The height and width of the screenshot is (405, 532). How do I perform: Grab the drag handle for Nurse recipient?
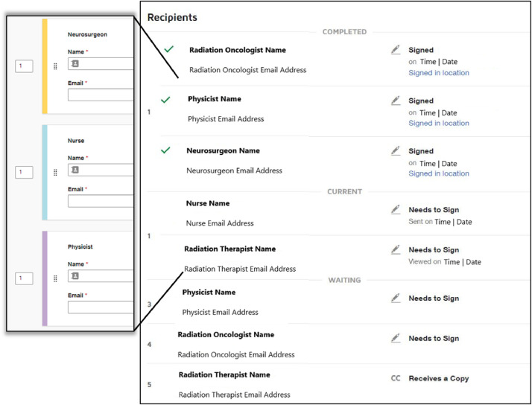[x=56, y=173]
